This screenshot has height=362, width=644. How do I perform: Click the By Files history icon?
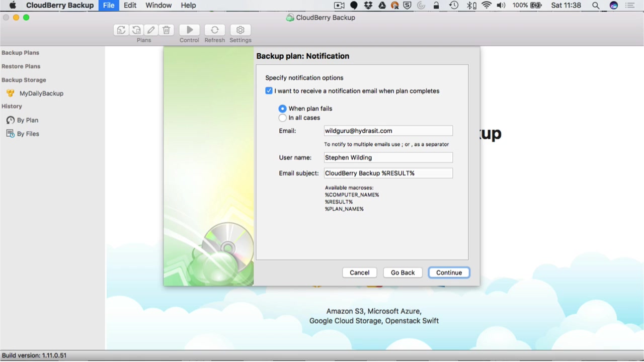pos(10,133)
